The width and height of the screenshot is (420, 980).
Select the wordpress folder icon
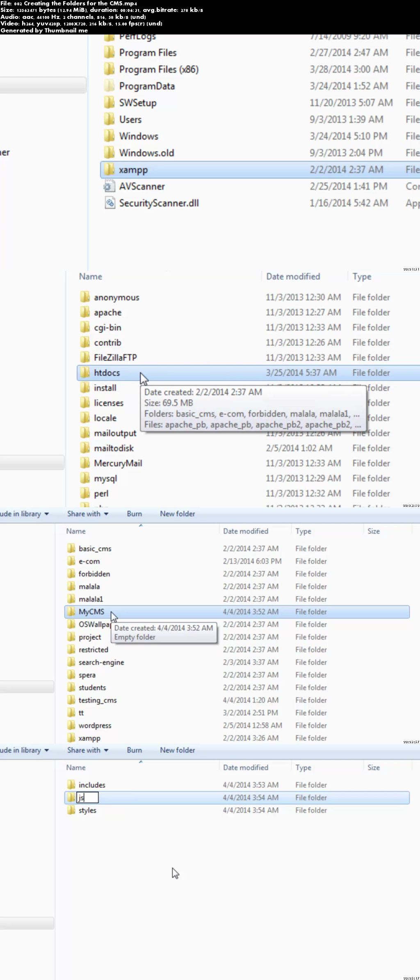tap(71, 726)
